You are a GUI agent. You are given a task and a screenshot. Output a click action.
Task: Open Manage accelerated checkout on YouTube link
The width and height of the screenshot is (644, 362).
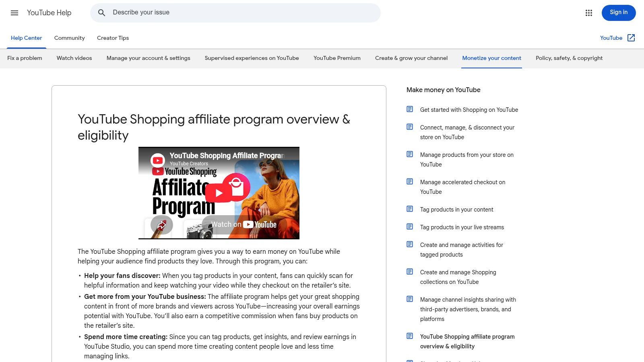[x=462, y=187]
